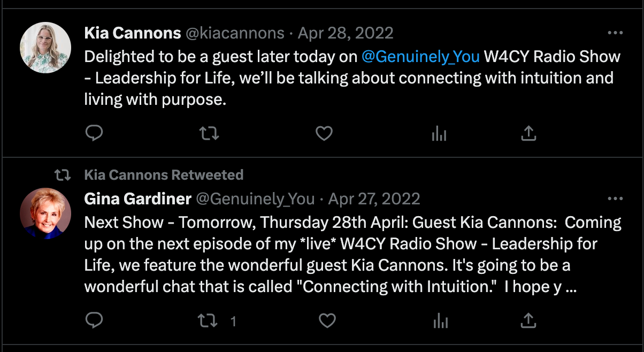Open the Apr 27, 2022 timestamp
The width and height of the screenshot is (644, 352).
[x=374, y=199]
